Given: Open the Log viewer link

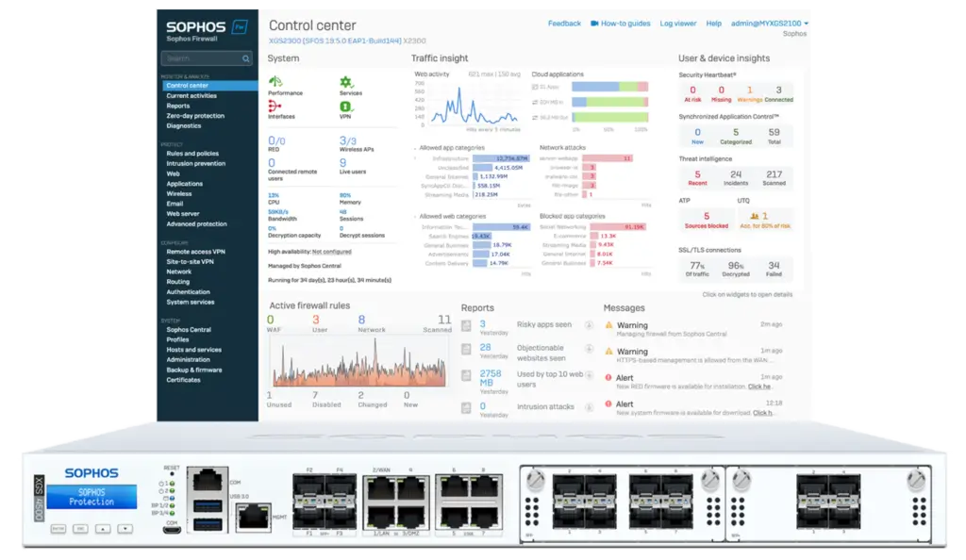Looking at the screenshot, I should point(677,23).
